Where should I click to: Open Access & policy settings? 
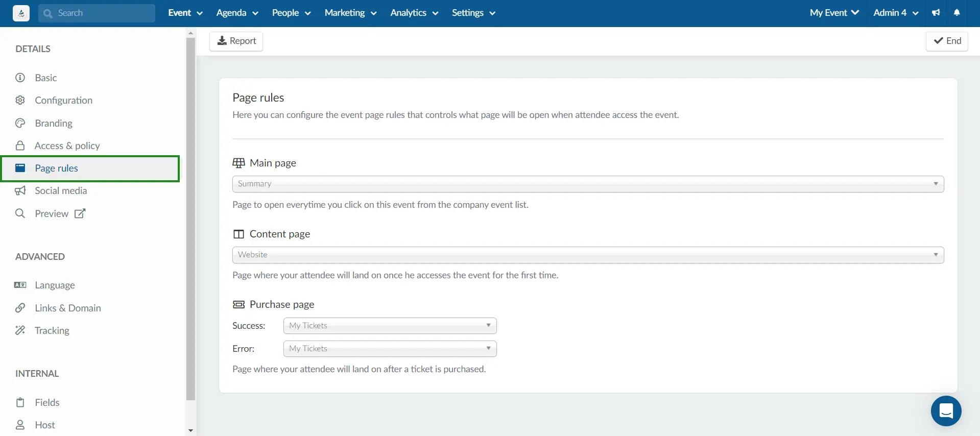coord(67,146)
